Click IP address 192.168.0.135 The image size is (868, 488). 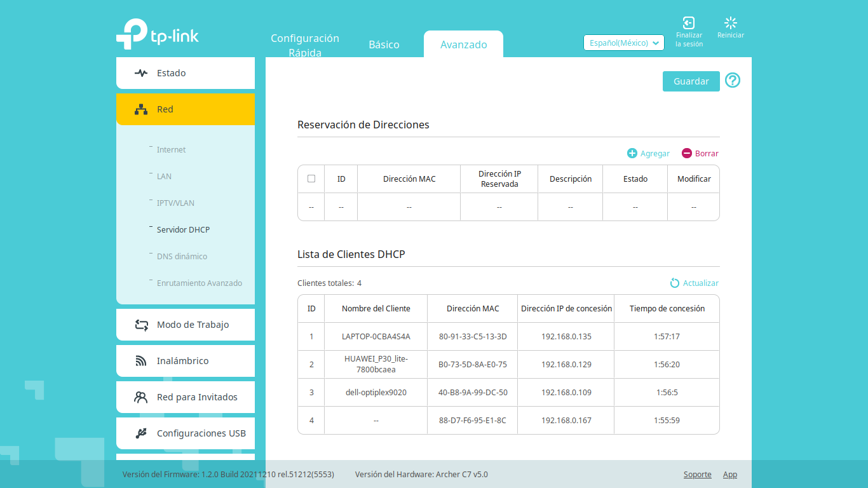566,336
